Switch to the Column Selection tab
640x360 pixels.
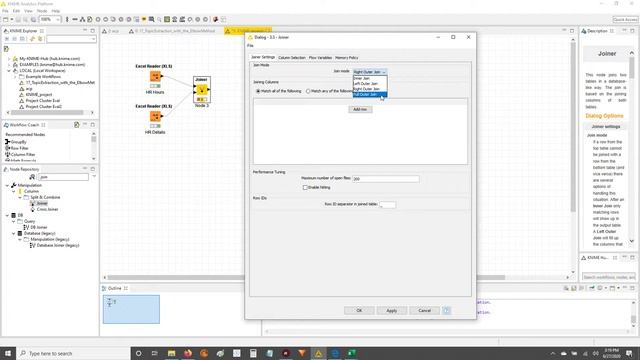(x=292, y=58)
